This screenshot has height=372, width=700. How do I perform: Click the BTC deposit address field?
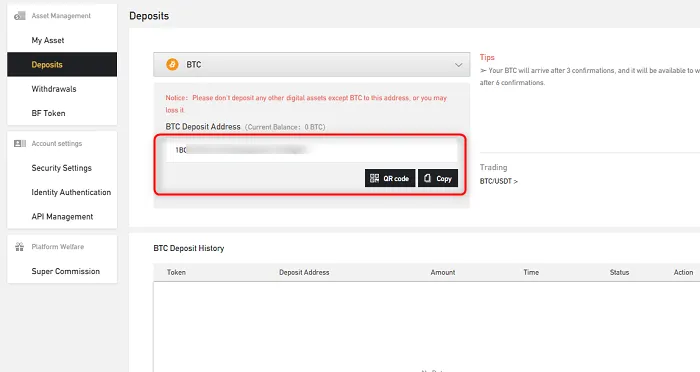[312, 150]
